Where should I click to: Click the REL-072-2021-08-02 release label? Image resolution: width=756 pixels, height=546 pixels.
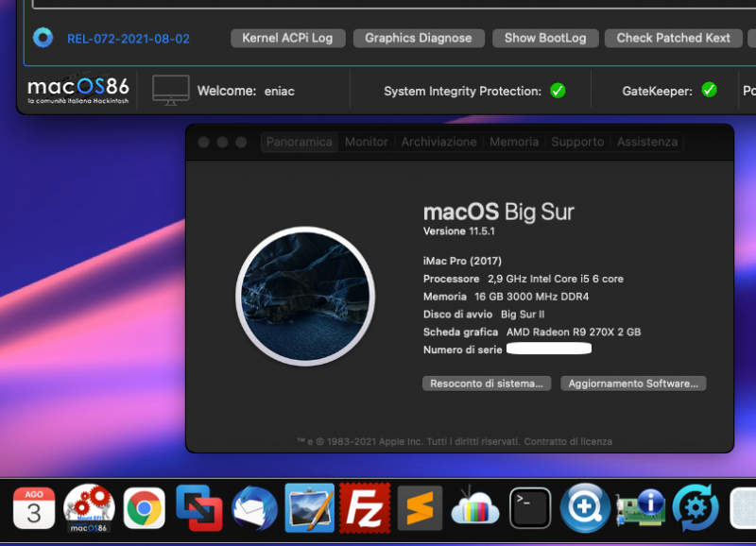[x=129, y=39]
